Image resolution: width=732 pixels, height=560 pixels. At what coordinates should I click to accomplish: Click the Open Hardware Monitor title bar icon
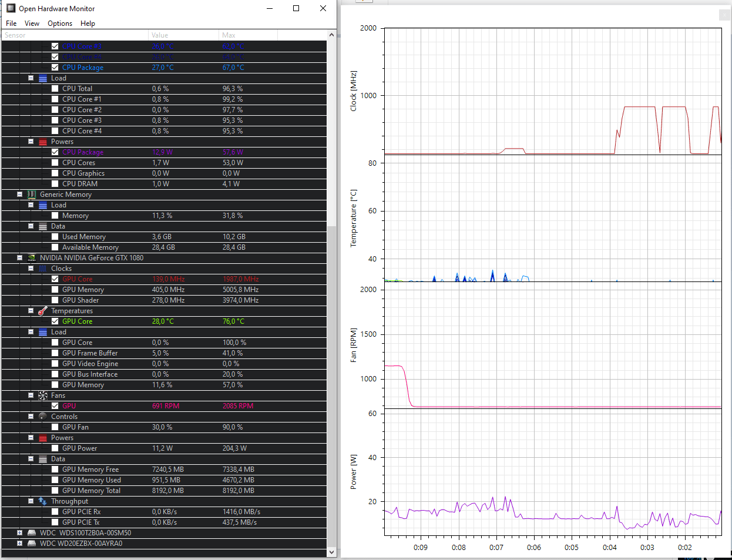tap(11, 8)
